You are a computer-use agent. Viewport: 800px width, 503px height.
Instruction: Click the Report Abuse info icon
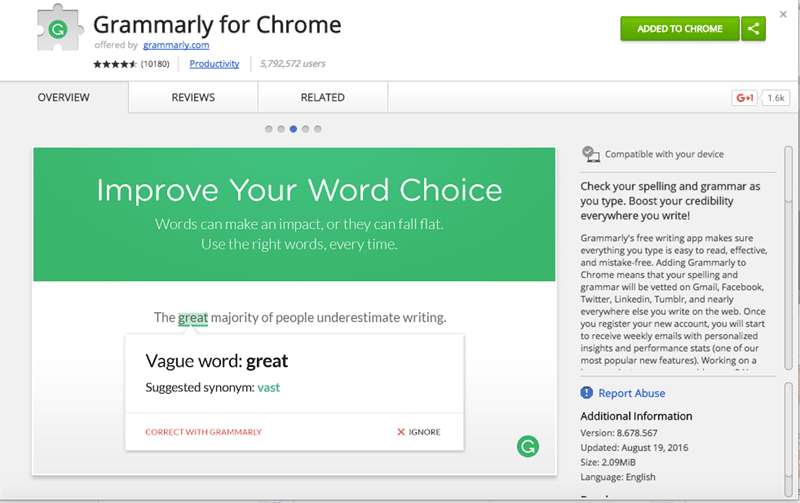[x=588, y=393]
